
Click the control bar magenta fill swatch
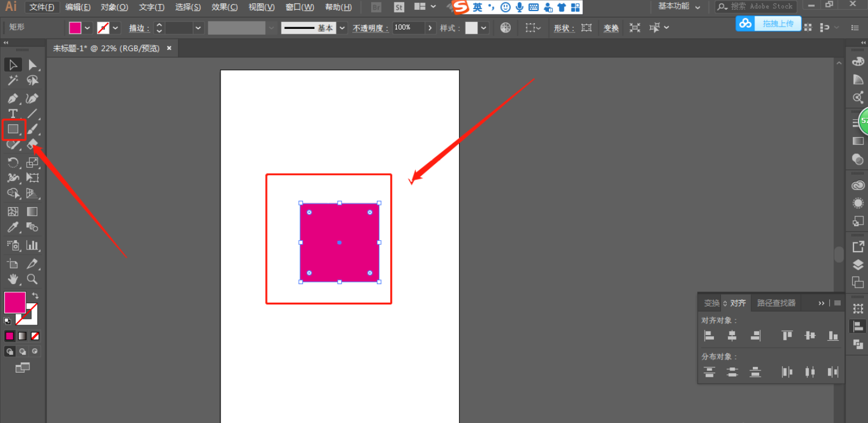pos(75,28)
